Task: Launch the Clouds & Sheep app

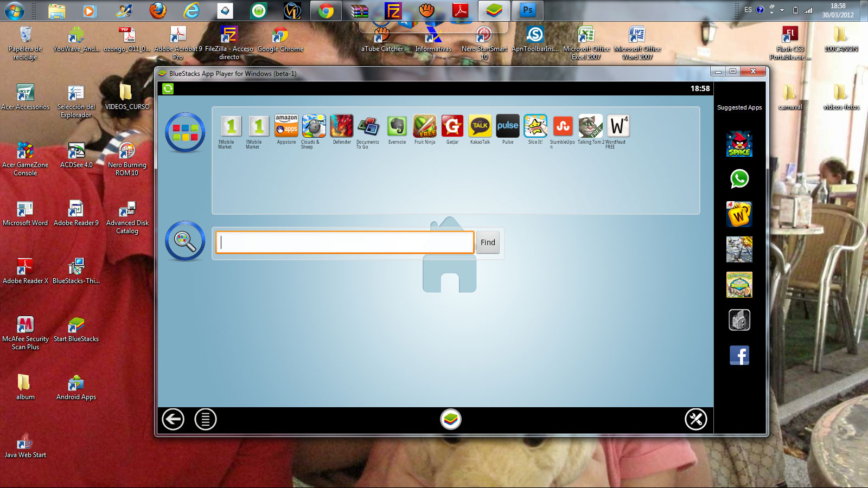Action: pyautogui.click(x=314, y=126)
